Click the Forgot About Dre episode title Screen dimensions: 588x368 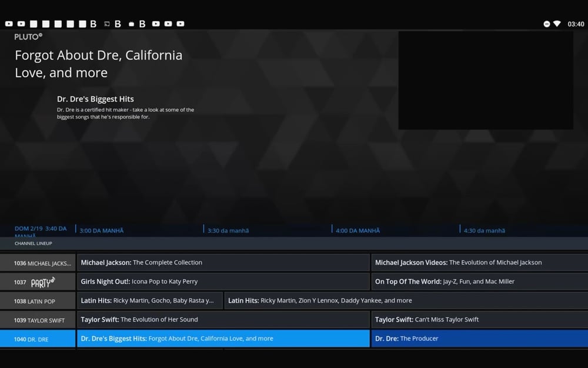tap(99, 64)
